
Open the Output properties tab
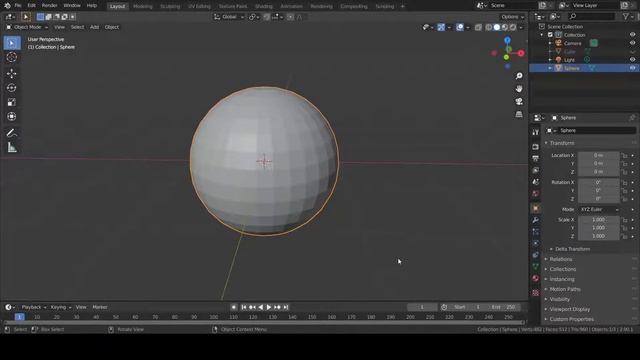(x=536, y=158)
